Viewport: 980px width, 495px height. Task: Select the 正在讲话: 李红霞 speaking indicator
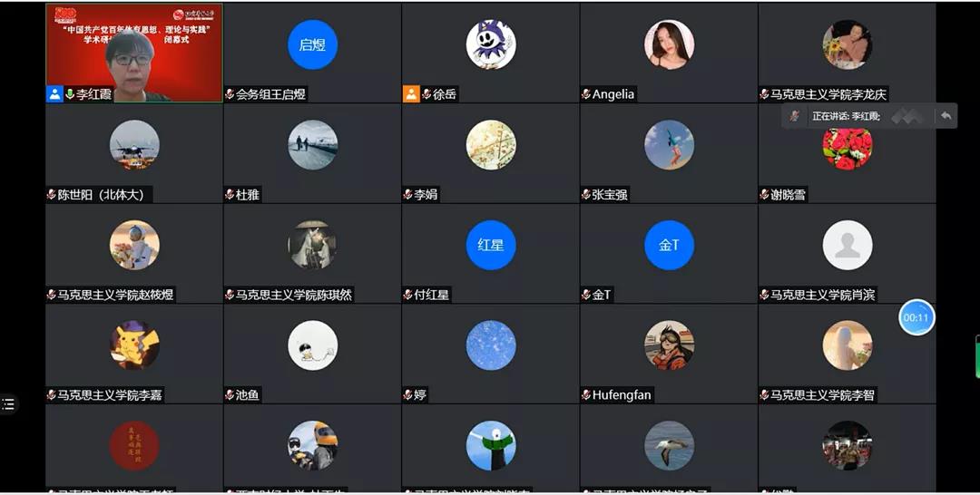[x=846, y=116]
